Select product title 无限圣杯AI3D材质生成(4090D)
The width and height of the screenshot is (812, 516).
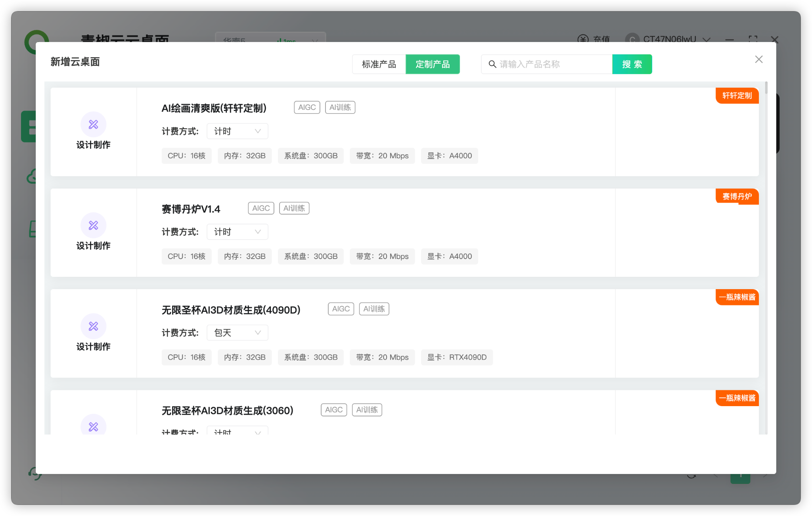pyautogui.click(x=231, y=310)
